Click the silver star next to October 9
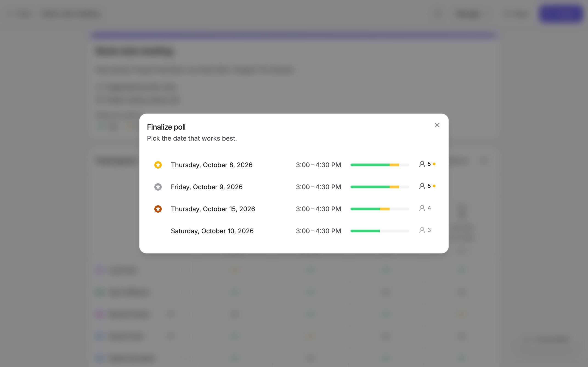Screen dimensions: 588x367 pyautogui.click(x=158, y=187)
